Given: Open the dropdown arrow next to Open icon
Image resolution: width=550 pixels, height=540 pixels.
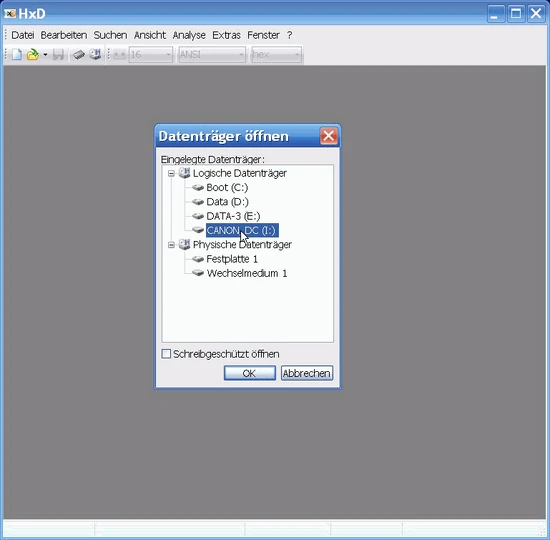Looking at the screenshot, I should click(x=45, y=55).
